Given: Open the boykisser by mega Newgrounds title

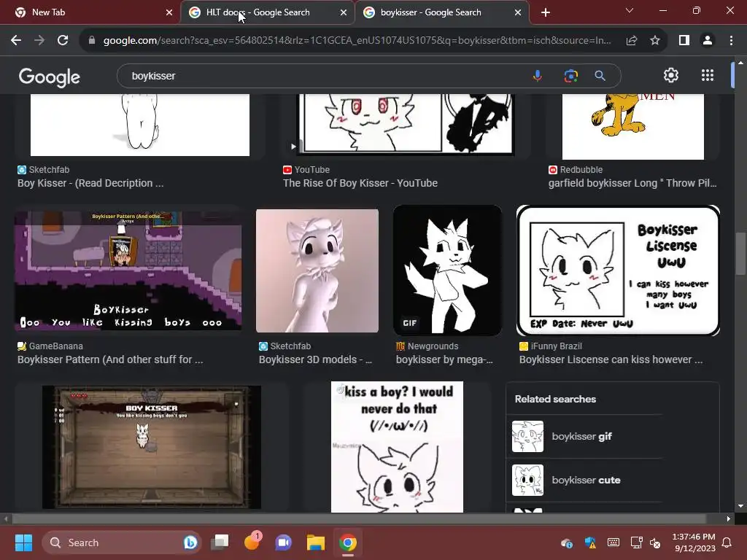Looking at the screenshot, I should (444, 359).
